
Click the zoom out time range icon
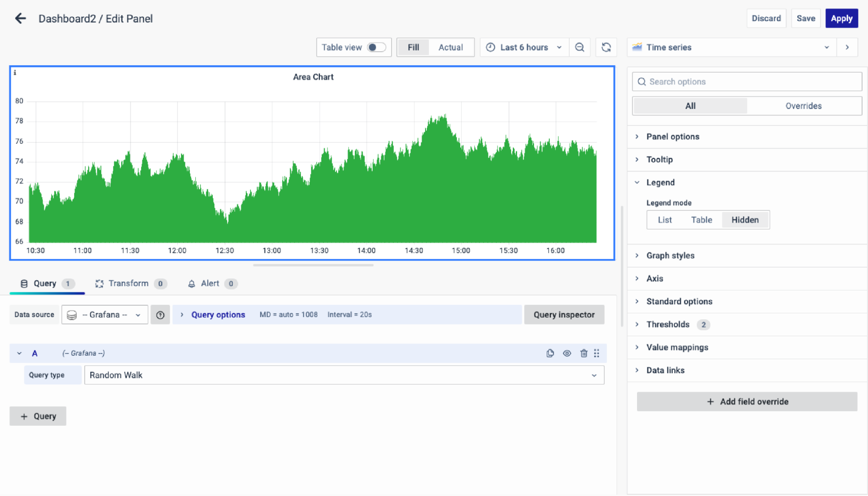click(x=579, y=47)
